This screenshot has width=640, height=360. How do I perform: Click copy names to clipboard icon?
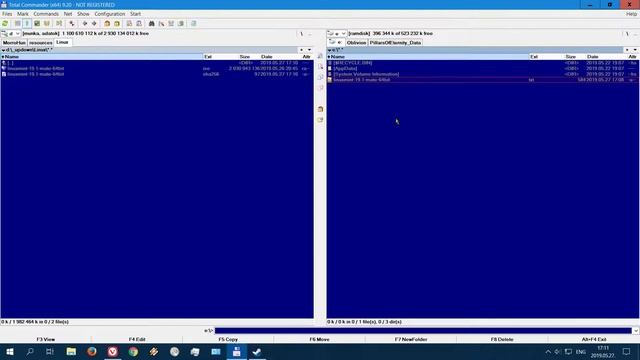click(x=181, y=24)
